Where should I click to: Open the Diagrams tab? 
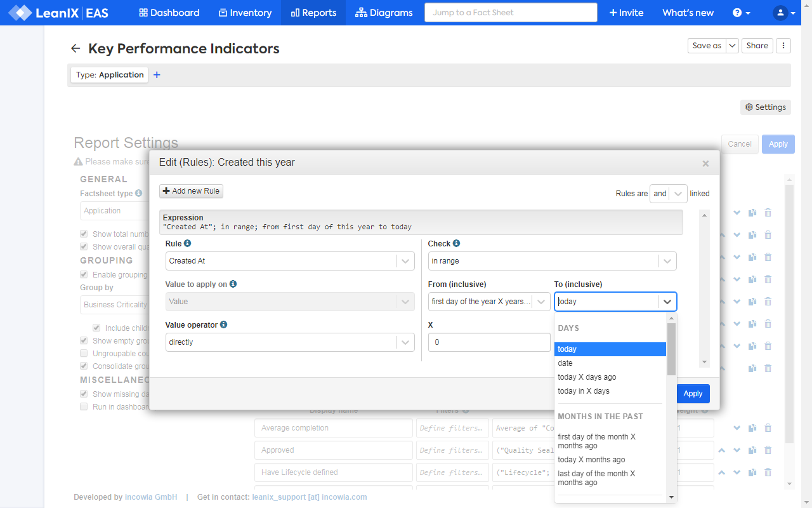point(384,13)
